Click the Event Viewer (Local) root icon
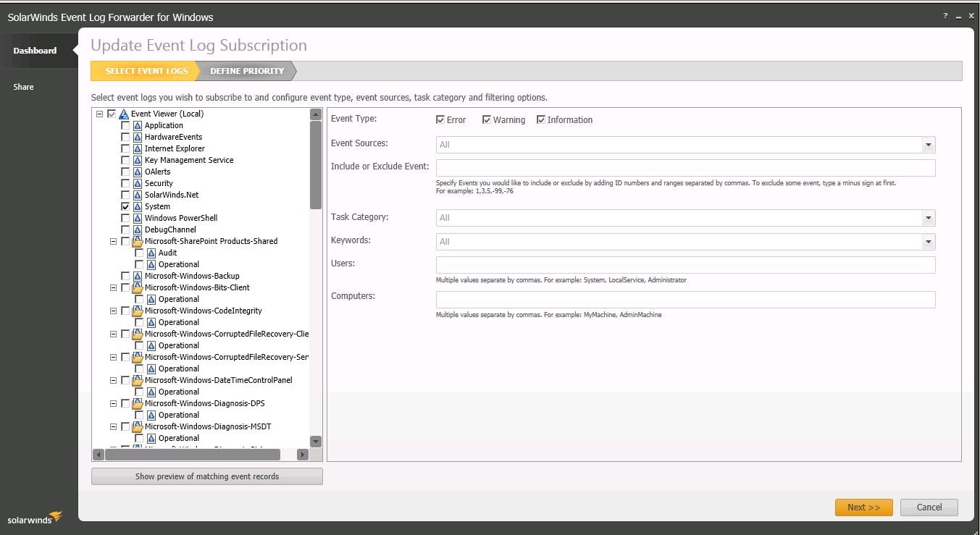The height and width of the screenshot is (535, 980). 124,114
